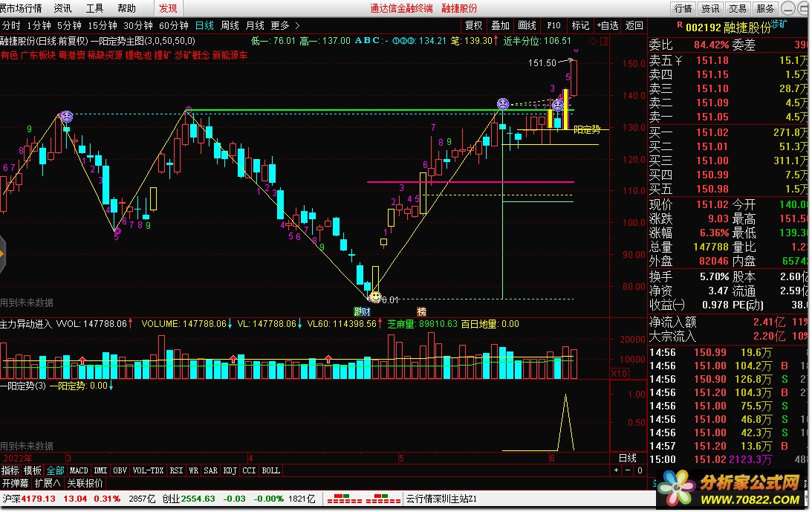Click the 沪深 index value 4179.13
Screen dimensions: 812x512
[38, 499]
